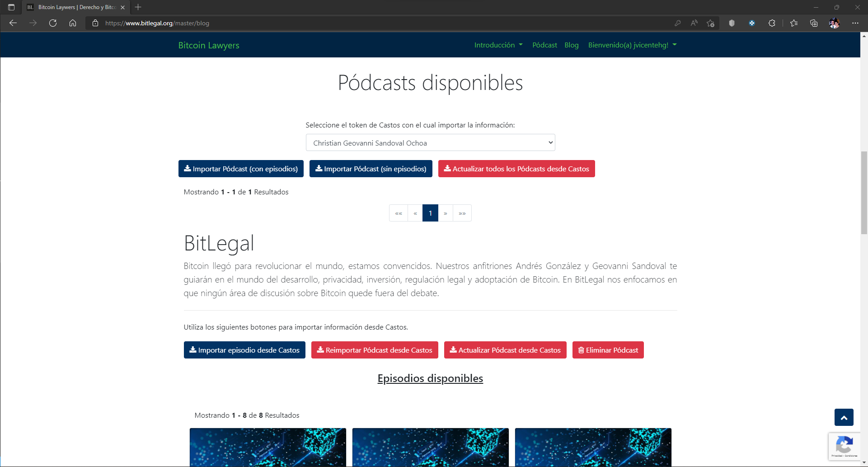Go to last pagination page (»»)
This screenshot has height=467, width=868.
462,213
